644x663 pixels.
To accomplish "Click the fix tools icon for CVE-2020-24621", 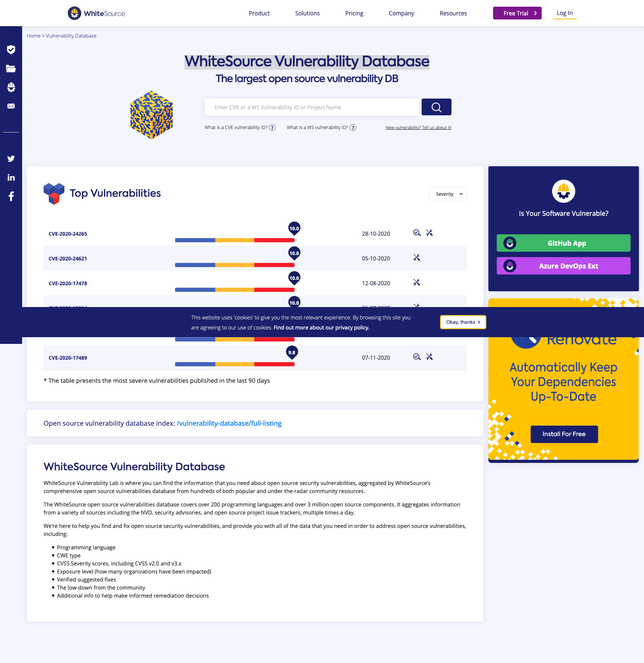I will [416, 258].
